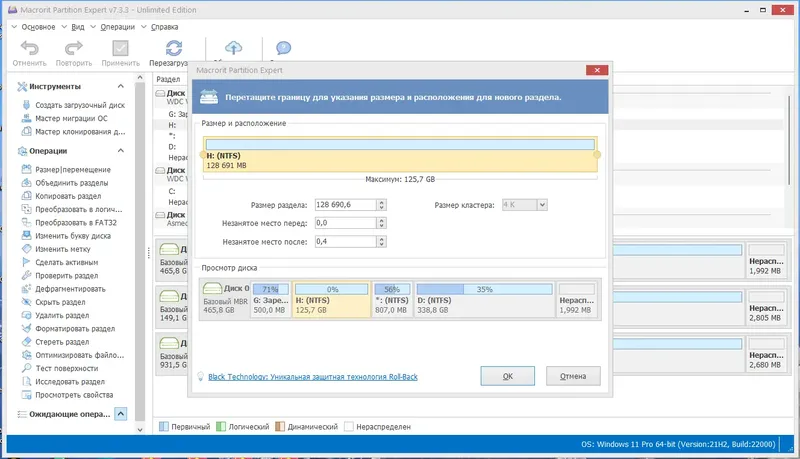The image size is (800, 459).
Task: Click the Reload disks (Перезагрузить) icon
Action: click(174, 48)
